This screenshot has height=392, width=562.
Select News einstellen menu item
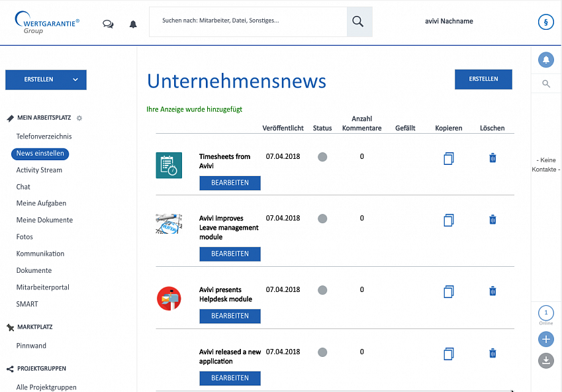(40, 154)
